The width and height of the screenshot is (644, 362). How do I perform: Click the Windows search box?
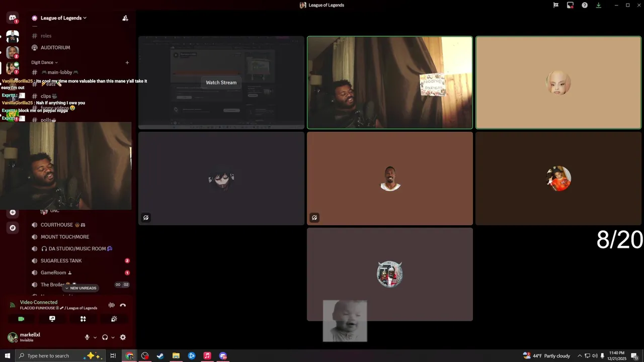(x=59, y=356)
